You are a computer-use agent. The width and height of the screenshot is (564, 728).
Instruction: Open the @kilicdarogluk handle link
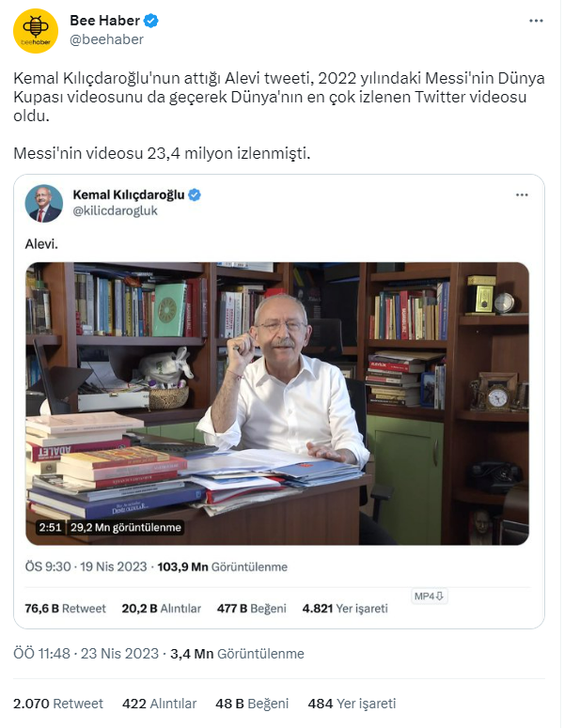click(116, 210)
